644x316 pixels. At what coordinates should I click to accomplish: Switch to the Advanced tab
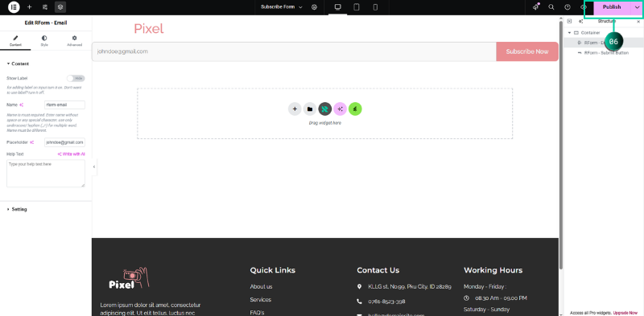(x=74, y=41)
